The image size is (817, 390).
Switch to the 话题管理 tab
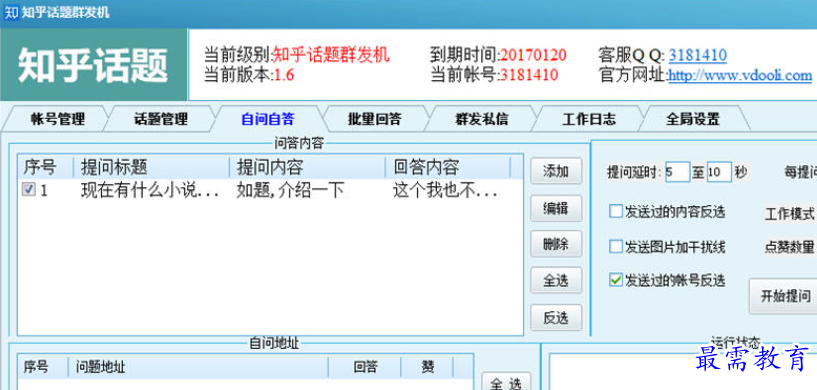click(161, 119)
